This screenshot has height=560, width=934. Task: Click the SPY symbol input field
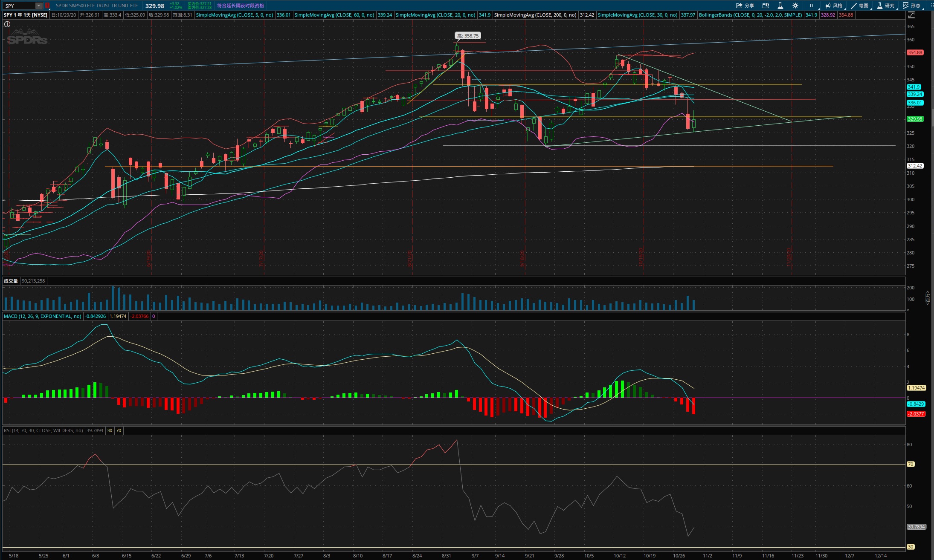19,6
